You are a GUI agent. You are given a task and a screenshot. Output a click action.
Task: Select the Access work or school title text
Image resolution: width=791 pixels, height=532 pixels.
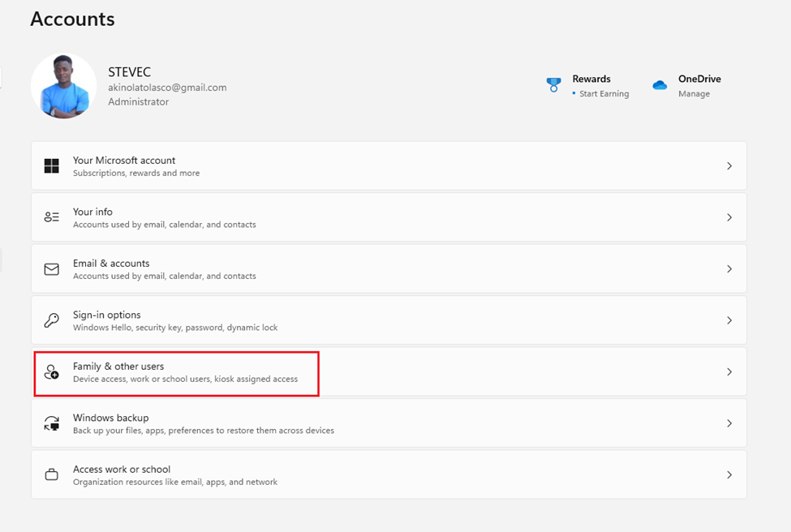pyautogui.click(x=122, y=470)
